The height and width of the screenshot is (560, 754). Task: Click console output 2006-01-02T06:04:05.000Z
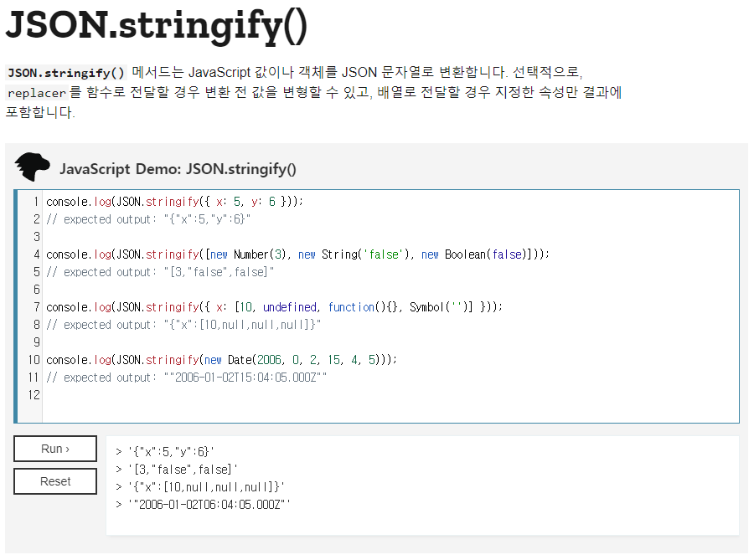coord(209,505)
